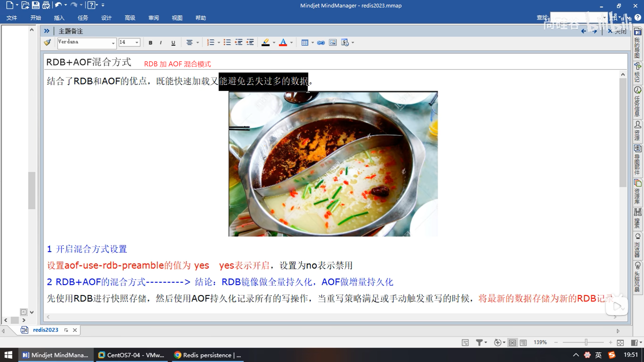Image resolution: width=644 pixels, height=362 pixels.
Task: Click the zoom slider handle
Action: pos(586,342)
